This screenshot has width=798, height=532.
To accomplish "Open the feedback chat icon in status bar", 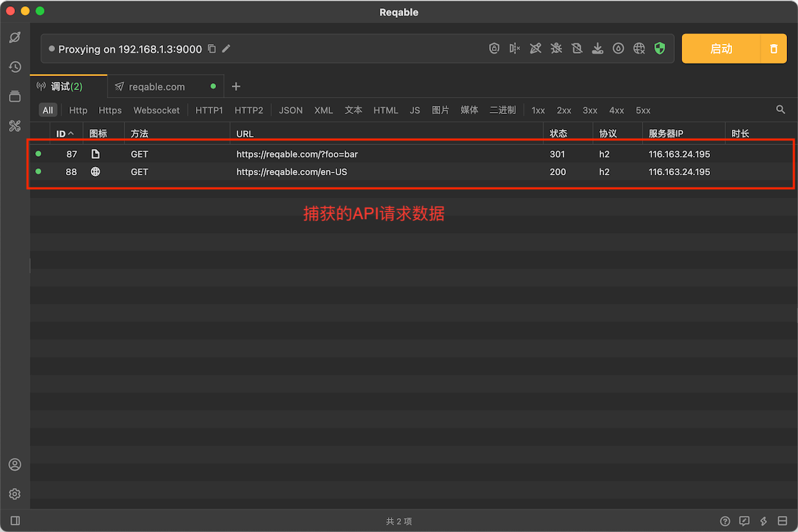I will click(744, 521).
